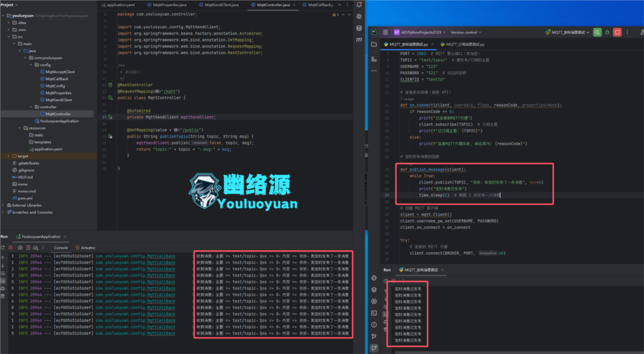Expand the target folder

coord(8,156)
